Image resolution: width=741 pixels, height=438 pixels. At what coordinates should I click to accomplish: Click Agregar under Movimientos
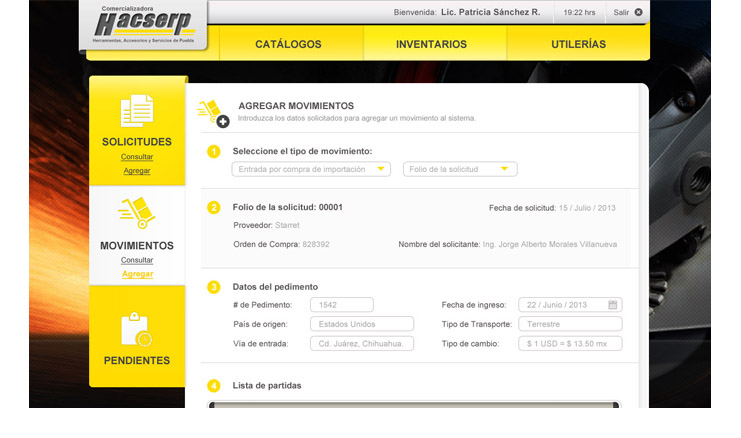click(x=137, y=274)
